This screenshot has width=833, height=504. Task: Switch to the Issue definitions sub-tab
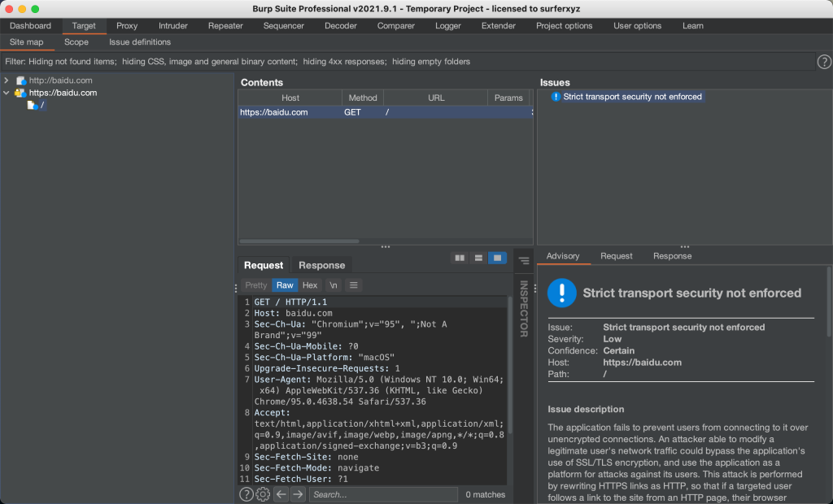click(140, 42)
